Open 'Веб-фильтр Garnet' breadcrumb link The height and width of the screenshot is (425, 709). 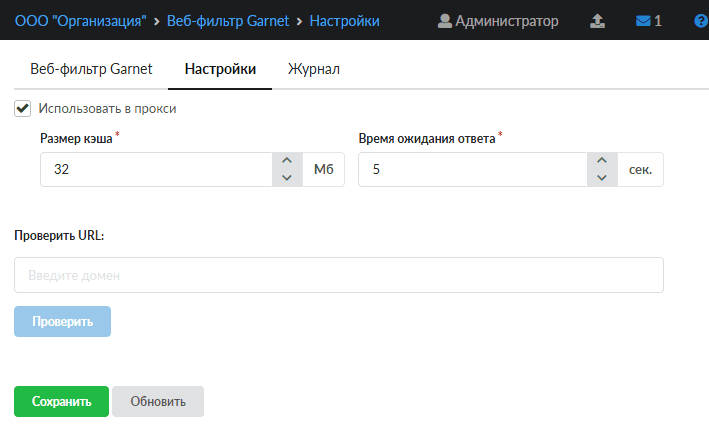point(228,21)
